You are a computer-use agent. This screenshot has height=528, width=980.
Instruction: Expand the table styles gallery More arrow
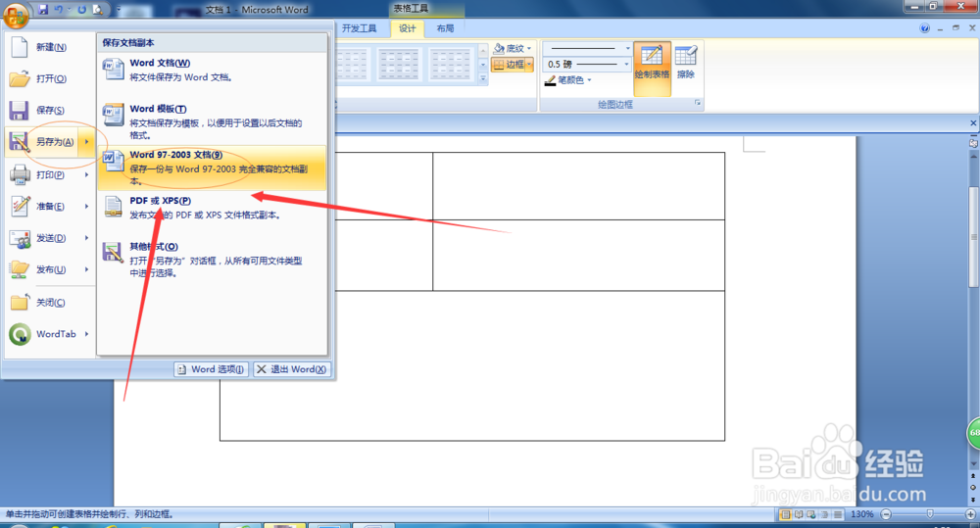coord(483,78)
